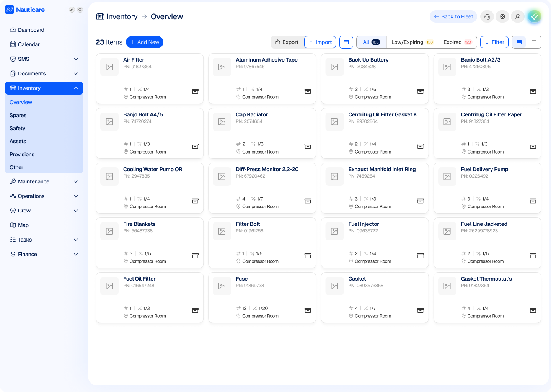Archive the Banjo Bolt A2/3 item
The height and width of the screenshot is (392, 551).
533,91
